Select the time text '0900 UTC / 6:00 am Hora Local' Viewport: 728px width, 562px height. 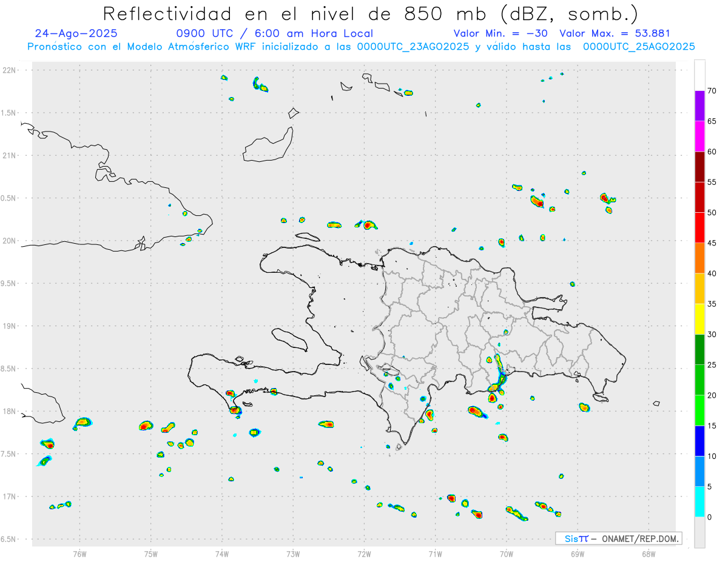click(x=275, y=33)
